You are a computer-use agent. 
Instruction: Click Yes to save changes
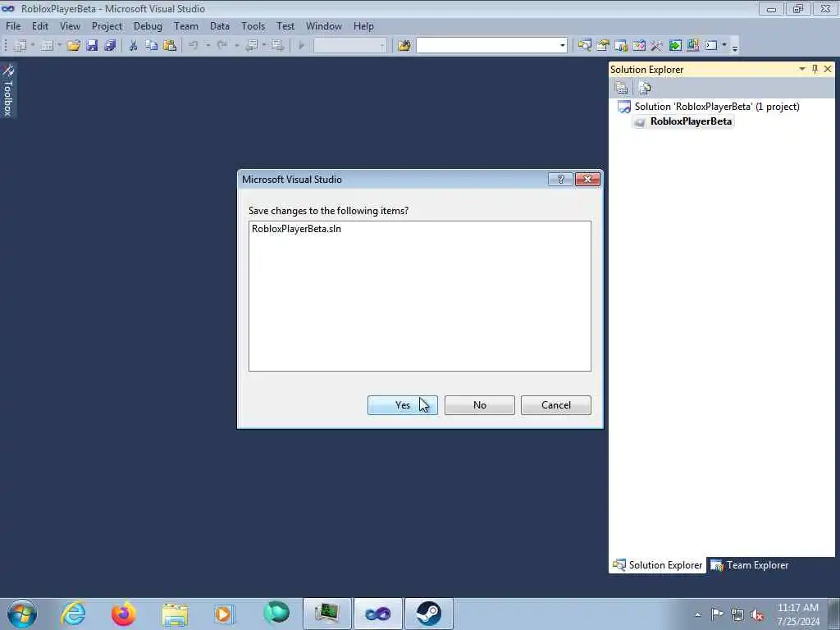(402, 405)
